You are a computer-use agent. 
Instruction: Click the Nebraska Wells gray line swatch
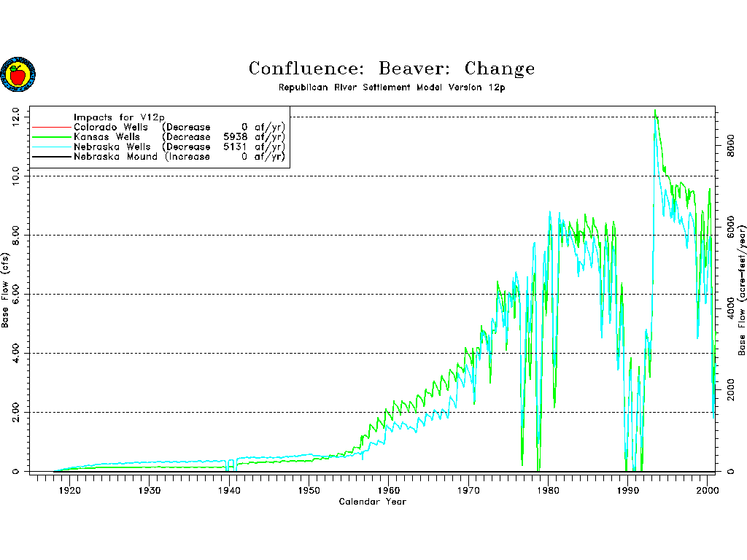coord(50,147)
